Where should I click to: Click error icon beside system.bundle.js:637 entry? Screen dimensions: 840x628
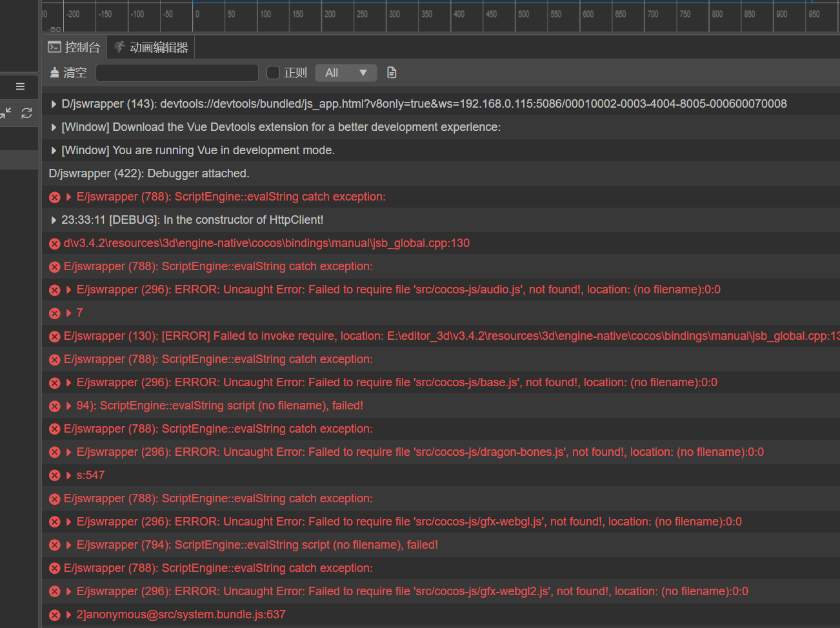coord(55,615)
